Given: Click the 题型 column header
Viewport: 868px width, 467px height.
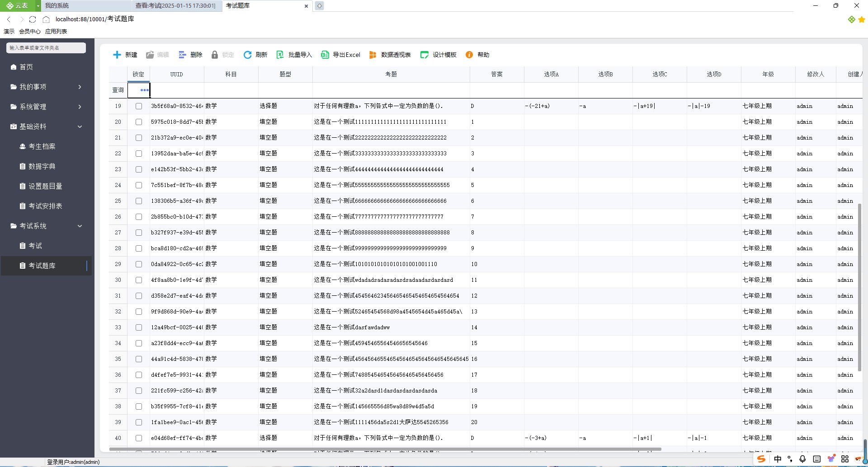Looking at the screenshot, I should pyautogui.click(x=285, y=75).
